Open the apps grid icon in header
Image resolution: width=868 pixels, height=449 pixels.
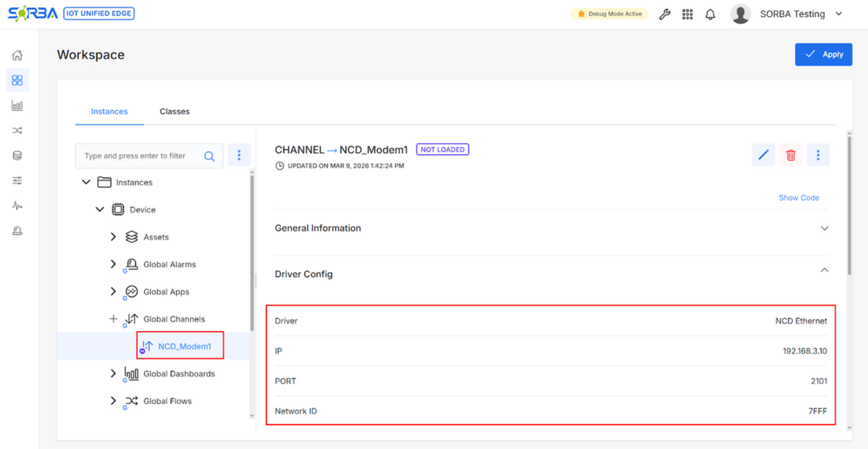(x=687, y=14)
